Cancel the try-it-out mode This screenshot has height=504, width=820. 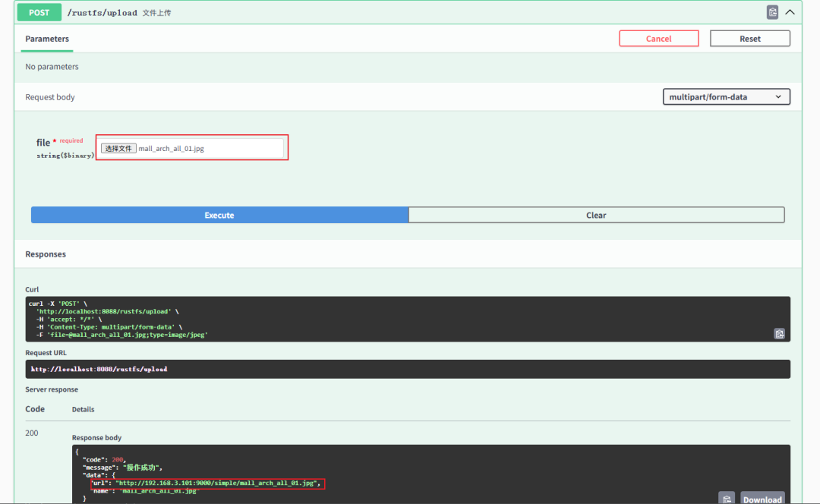[658, 38]
